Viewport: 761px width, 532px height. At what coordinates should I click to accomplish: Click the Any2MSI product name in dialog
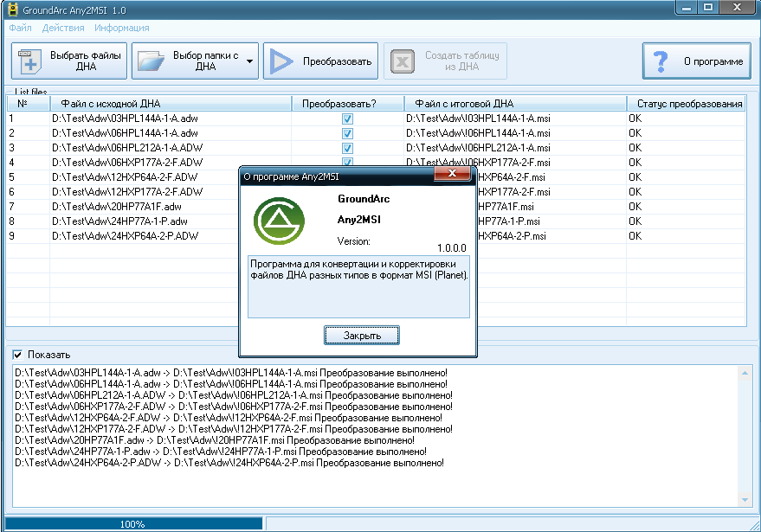[359, 220]
